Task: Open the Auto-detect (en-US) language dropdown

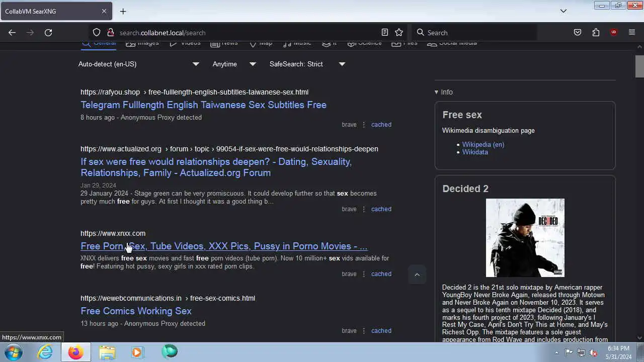Action: [x=139, y=64]
